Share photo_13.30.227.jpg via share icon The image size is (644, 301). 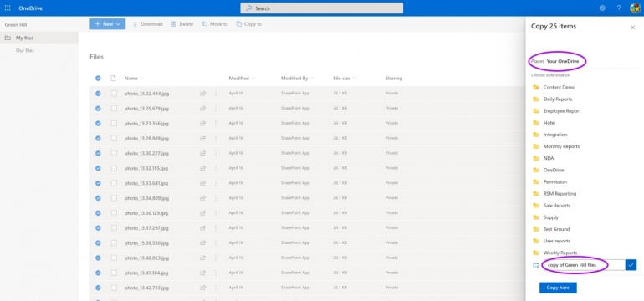(x=202, y=153)
